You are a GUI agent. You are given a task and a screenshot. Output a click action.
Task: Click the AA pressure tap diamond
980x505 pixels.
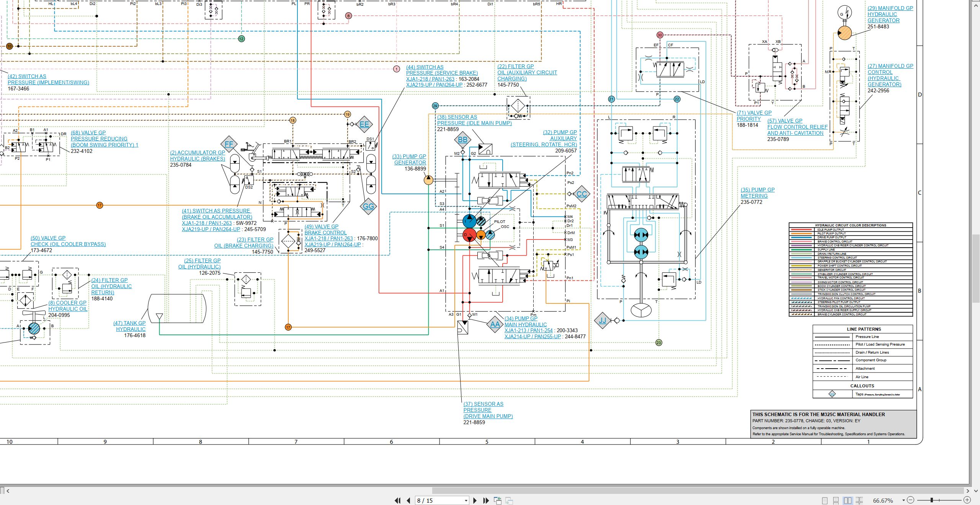click(495, 324)
